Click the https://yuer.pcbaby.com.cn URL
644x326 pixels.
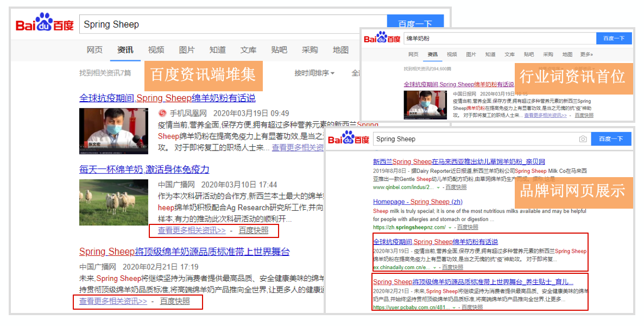(412, 308)
